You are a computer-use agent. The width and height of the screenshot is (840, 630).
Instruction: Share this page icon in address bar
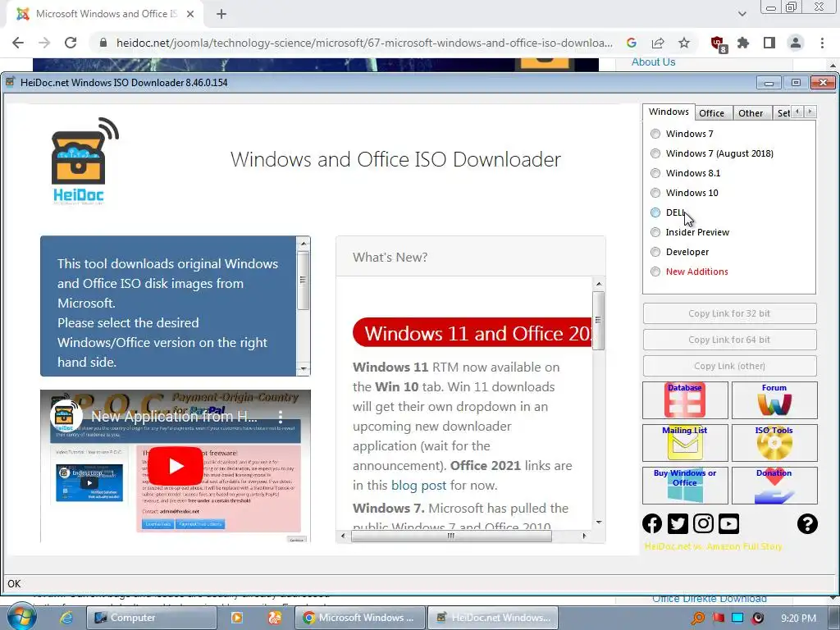coord(658,43)
